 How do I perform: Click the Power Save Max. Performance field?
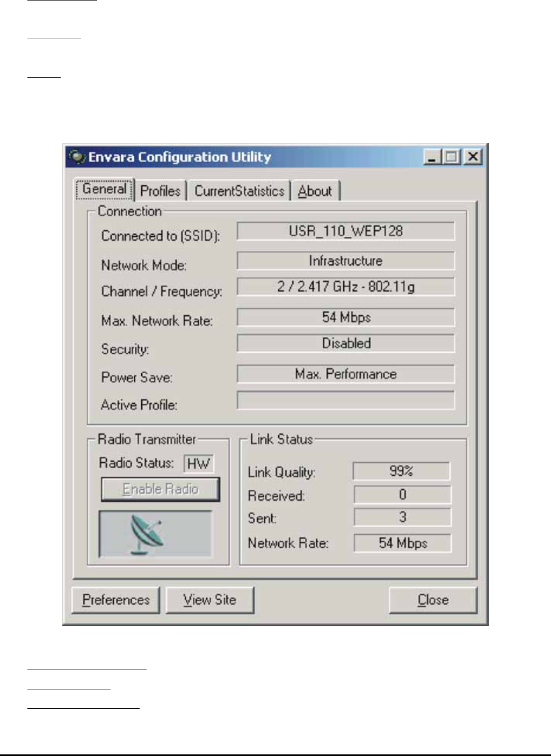346,374
